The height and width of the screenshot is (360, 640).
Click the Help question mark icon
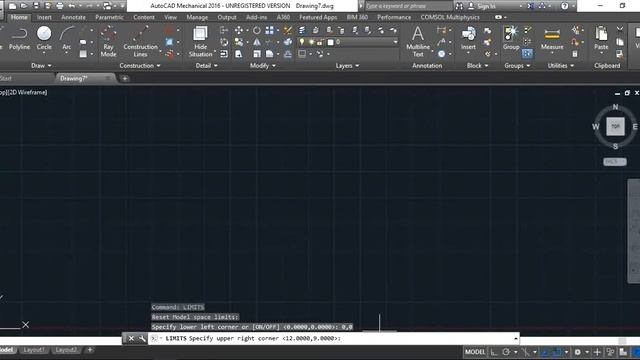click(564, 6)
